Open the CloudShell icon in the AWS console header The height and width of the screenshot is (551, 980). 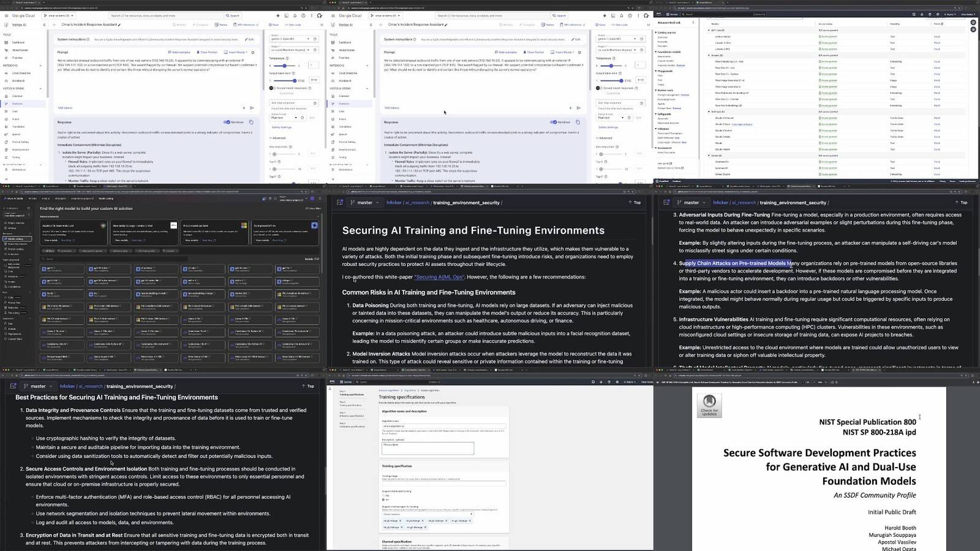593,382
